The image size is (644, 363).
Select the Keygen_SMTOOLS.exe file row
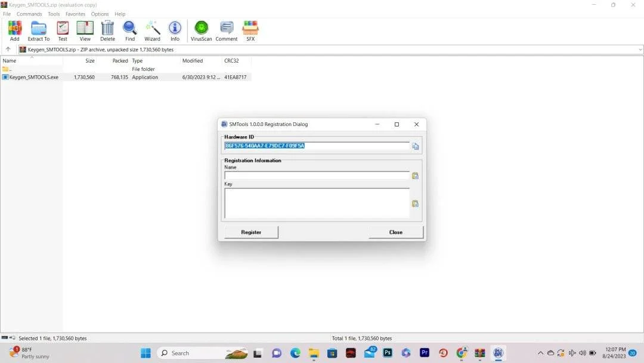point(126,77)
